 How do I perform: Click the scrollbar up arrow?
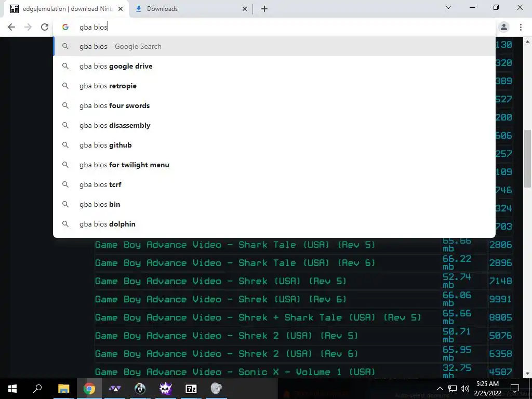click(527, 42)
